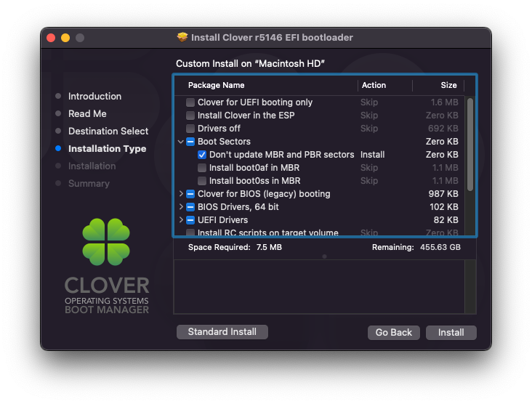Uncheck Don't update MBR and PBR sectors
This screenshot has height=404, width=532.
click(202, 155)
